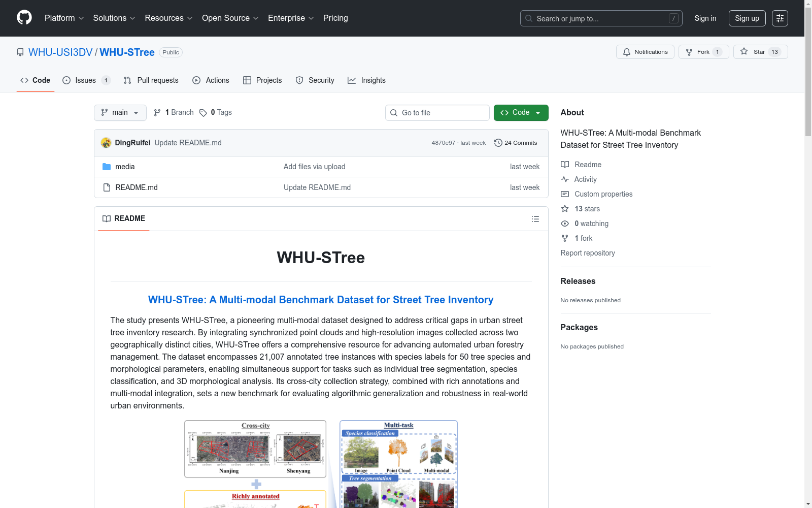Click the Go to file search icon
812x508 pixels.
click(394, 113)
